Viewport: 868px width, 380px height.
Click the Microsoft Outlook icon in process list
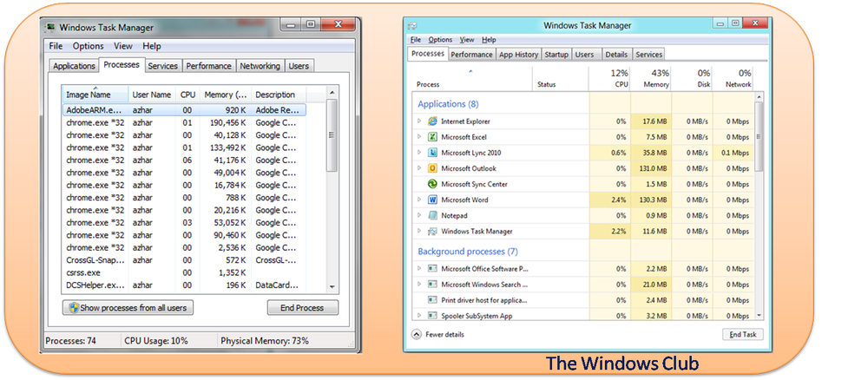click(433, 168)
